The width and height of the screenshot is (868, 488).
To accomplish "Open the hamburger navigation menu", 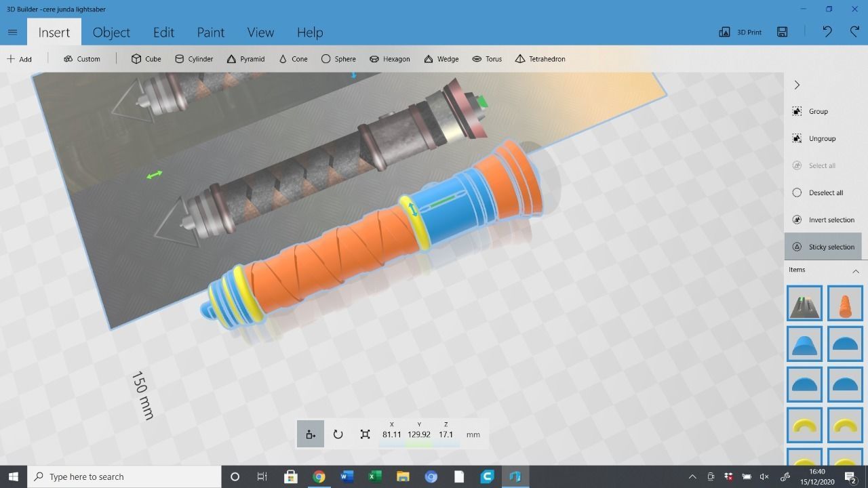I will pyautogui.click(x=12, y=32).
